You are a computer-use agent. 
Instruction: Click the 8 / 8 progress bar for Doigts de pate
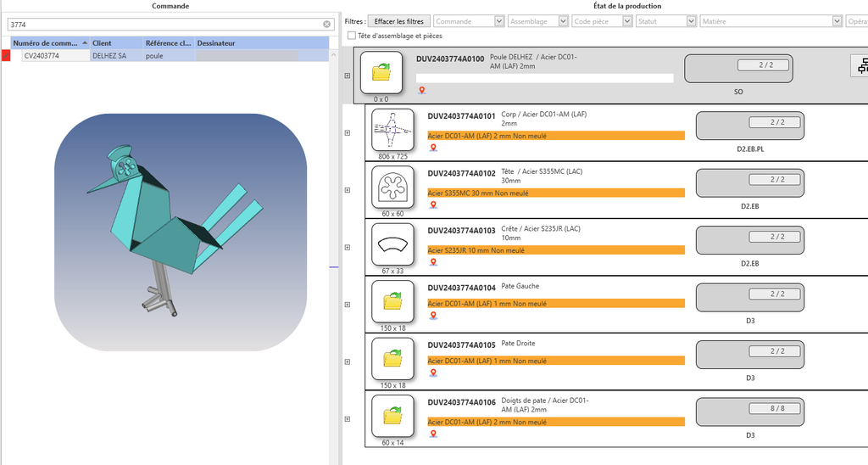click(x=773, y=409)
